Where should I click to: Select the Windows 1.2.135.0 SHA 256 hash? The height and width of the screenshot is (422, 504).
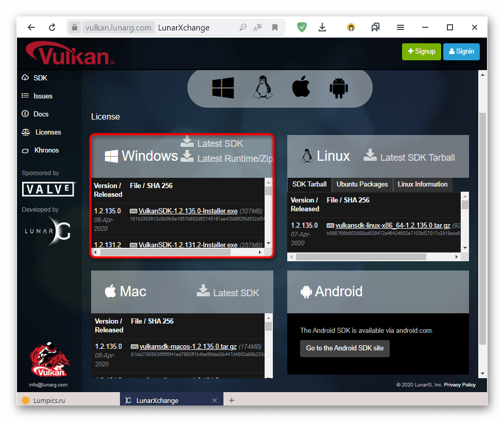[x=197, y=219]
